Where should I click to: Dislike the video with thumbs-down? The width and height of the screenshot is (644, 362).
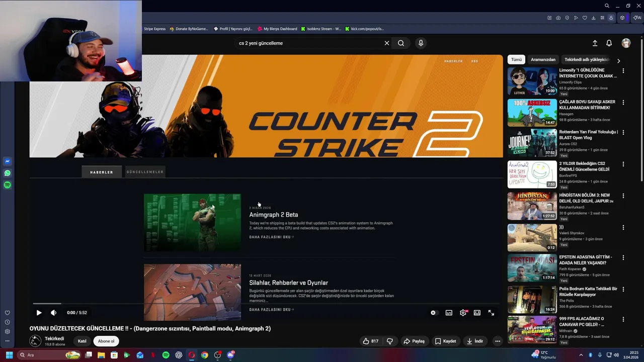pos(390,341)
